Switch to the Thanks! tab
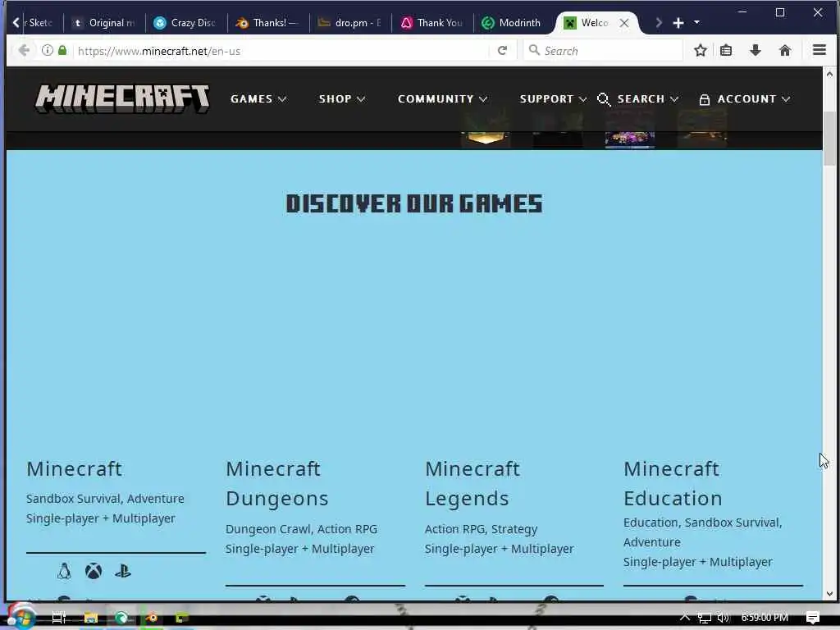Viewport: 840px width, 630px height. [x=268, y=22]
